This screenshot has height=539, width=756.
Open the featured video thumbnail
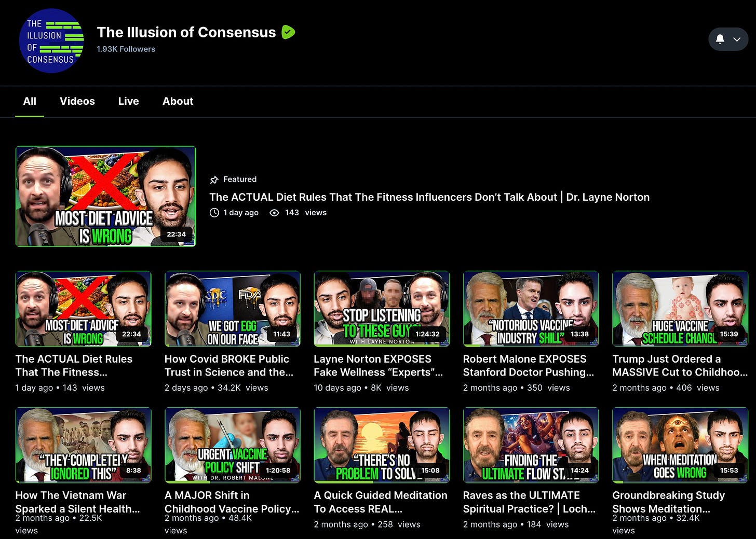point(105,196)
